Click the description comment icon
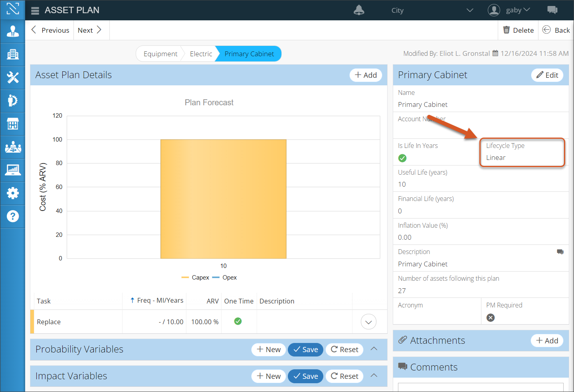The height and width of the screenshot is (392, 574). (560, 252)
